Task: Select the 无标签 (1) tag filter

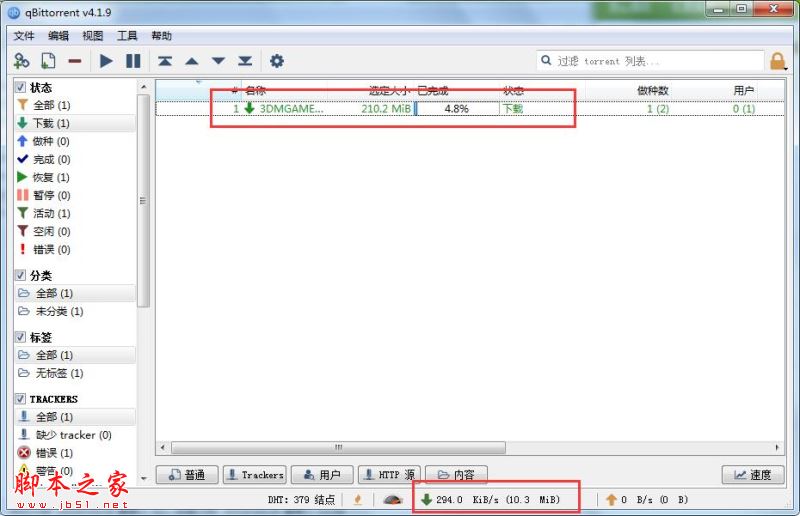Action: (76, 373)
